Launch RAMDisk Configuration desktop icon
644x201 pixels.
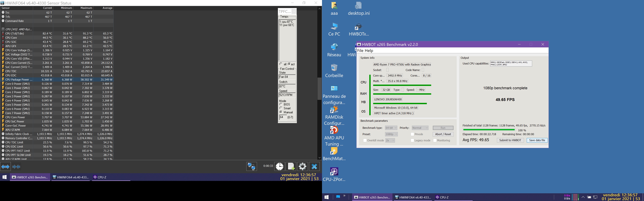(x=334, y=116)
